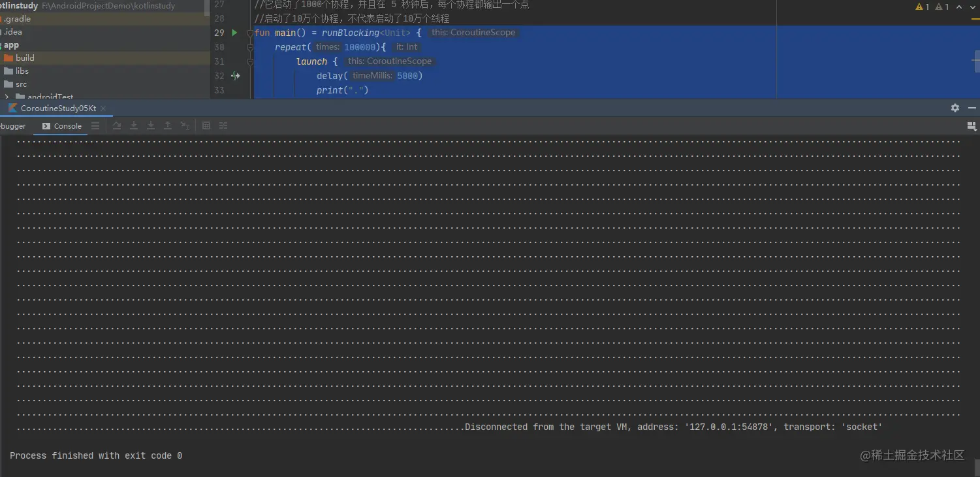
Task: Hide the Debug tool window with minimize dash
Action: [972, 108]
